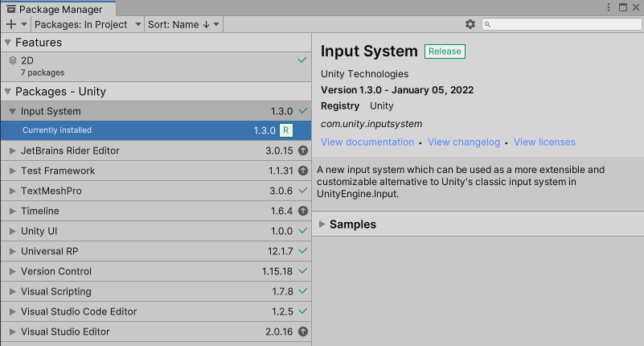Click the package search field
Viewport: 644px width, 346px height.
pyautogui.click(x=561, y=24)
